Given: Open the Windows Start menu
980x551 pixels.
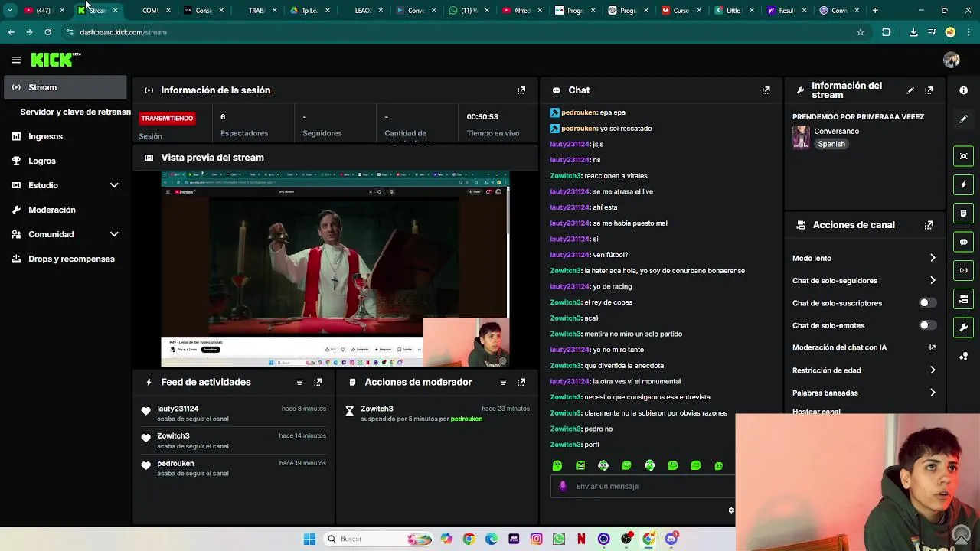Looking at the screenshot, I should (x=309, y=539).
